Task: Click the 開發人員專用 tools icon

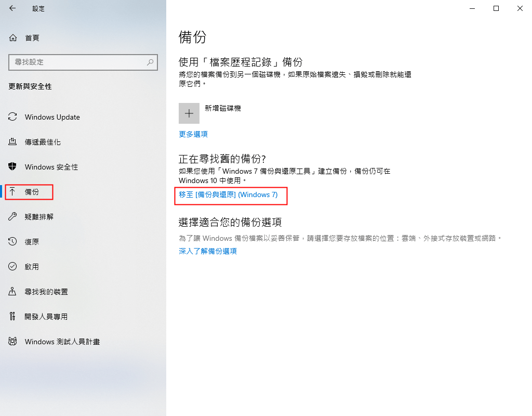Action: [x=12, y=316]
